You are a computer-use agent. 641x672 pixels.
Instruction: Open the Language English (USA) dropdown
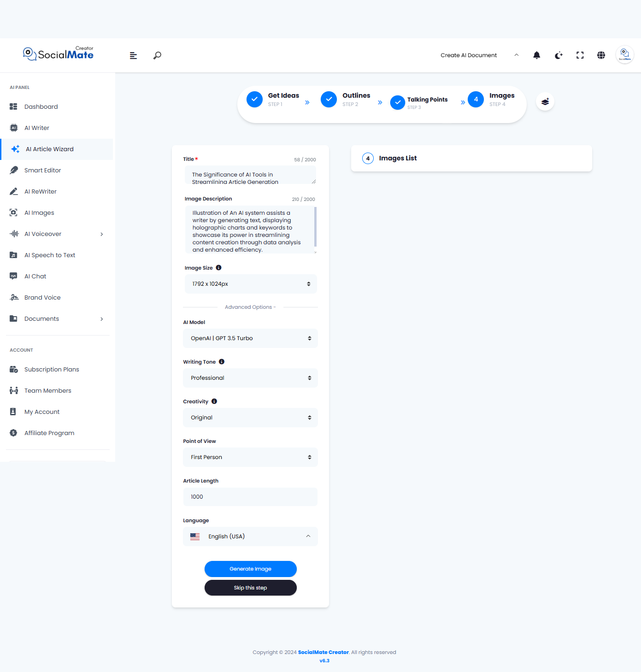(251, 536)
